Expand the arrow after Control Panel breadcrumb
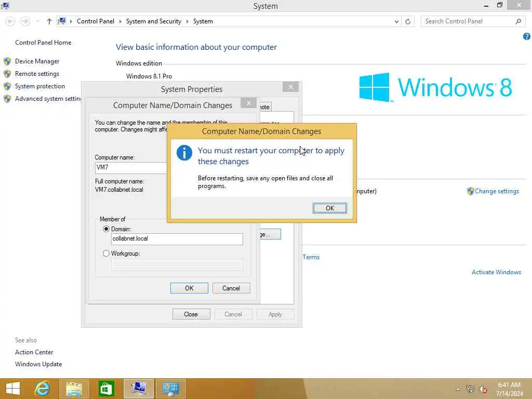The width and height of the screenshot is (532, 399). [120, 21]
